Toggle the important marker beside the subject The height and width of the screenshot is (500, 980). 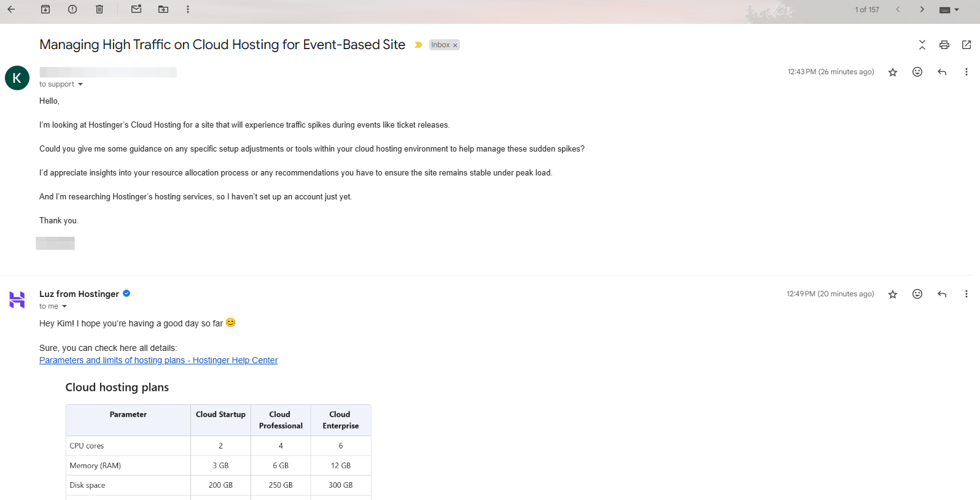(418, 45)
